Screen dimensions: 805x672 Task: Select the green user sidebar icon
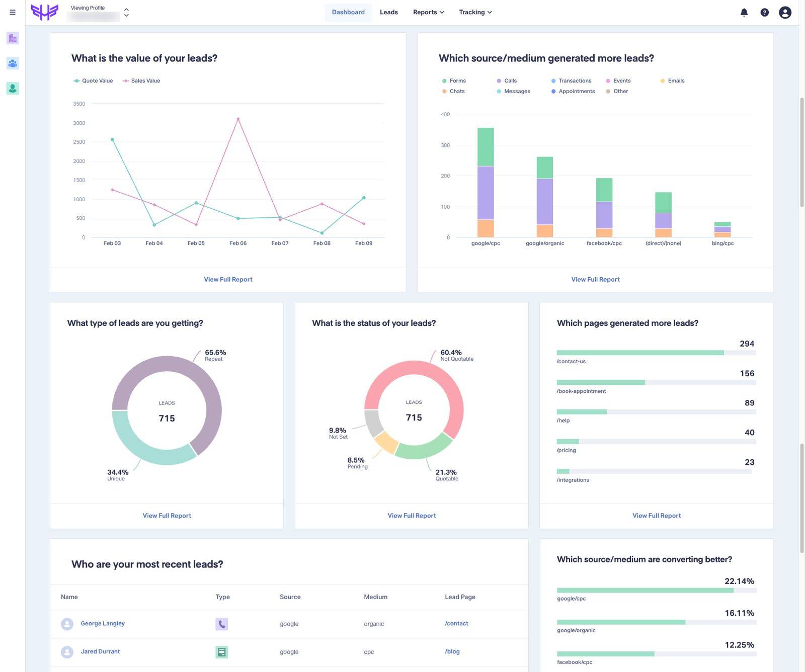pos(13,89)
